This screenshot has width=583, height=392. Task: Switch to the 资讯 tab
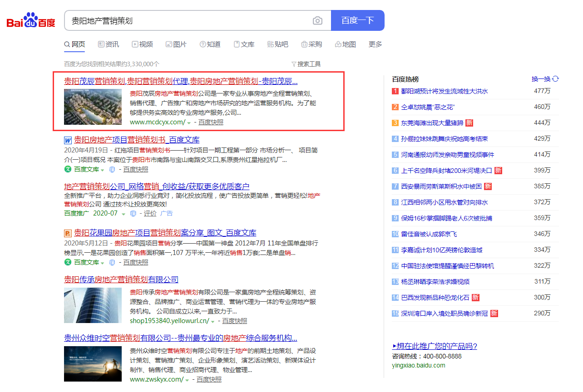(x=109, y=44)
